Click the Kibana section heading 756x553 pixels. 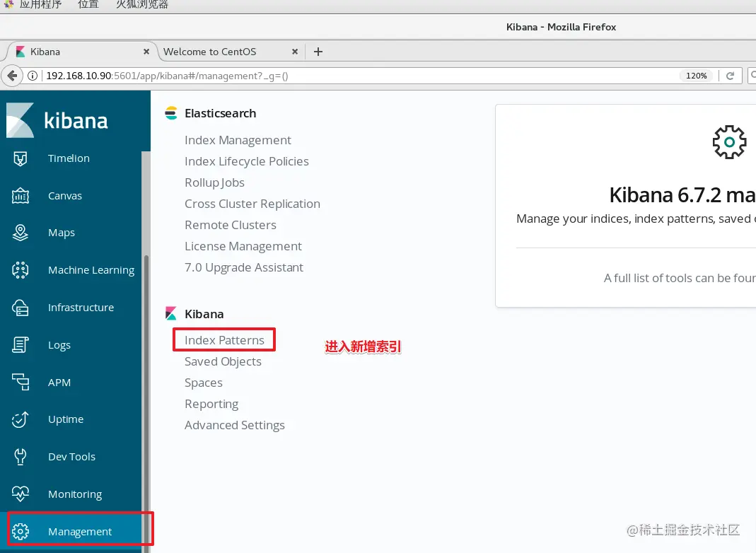coord(204,315)
